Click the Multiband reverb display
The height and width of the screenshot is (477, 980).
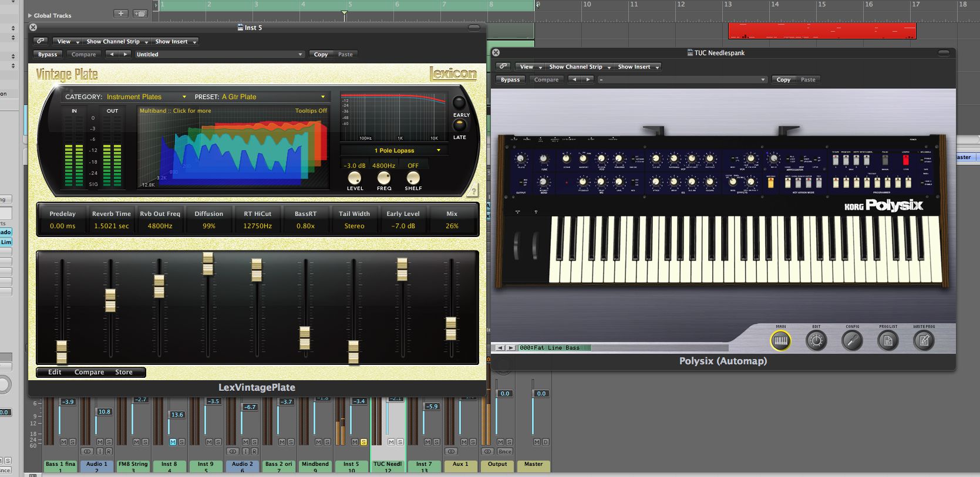click(234, 148)
